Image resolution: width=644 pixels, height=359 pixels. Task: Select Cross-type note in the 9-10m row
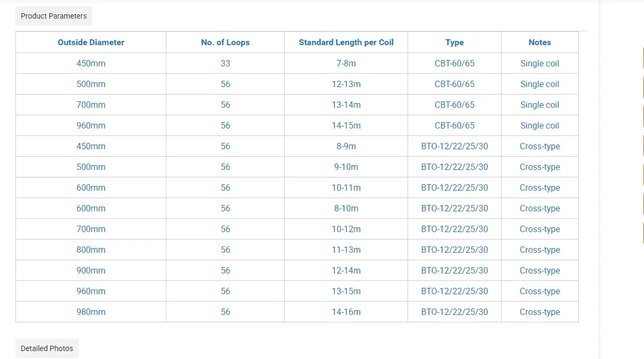pos(539,167)
